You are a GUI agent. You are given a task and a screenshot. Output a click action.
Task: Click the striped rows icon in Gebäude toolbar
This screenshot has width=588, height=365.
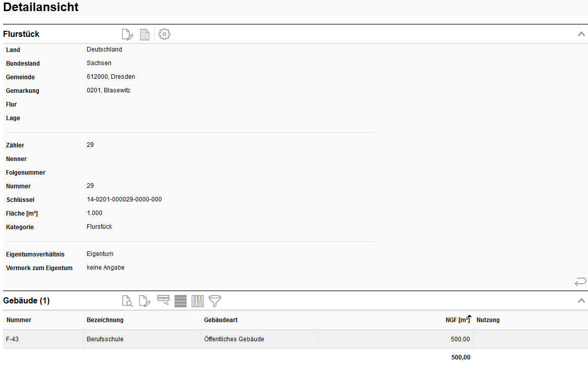click(181, 301)
